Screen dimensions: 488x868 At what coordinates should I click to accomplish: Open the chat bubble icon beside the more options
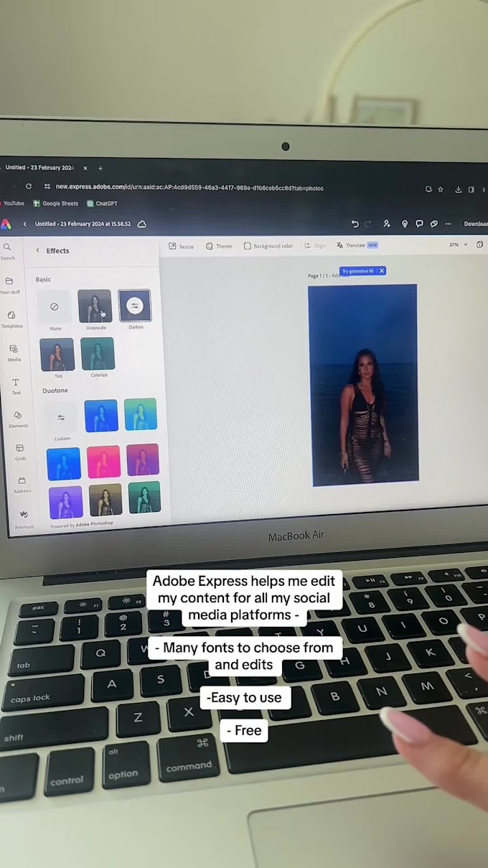coord(433,224)
